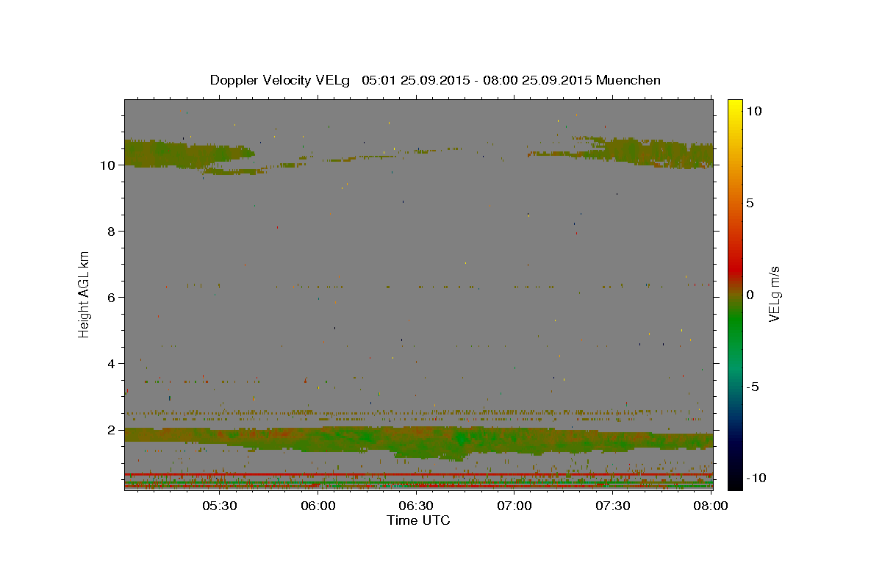The width and height of the screenshot is (882, 588).
Task: Click the red section of the colorbar
Action: coord(735,268)
